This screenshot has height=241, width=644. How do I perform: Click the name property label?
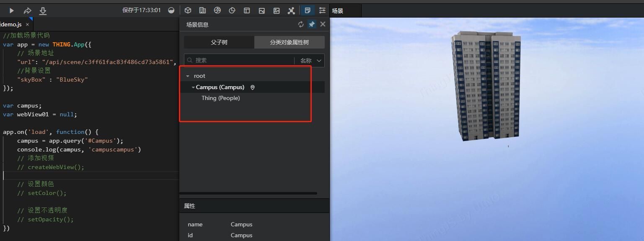coord(195,225)
